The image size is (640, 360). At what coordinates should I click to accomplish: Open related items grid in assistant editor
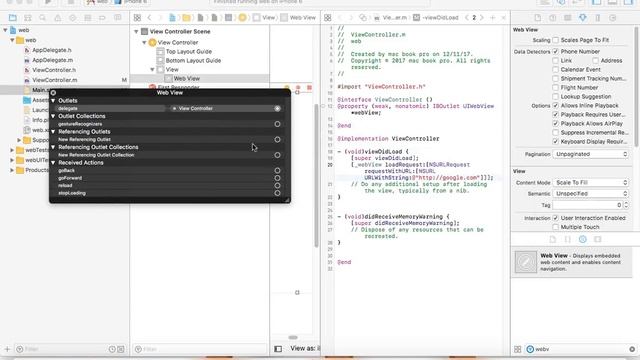328,18
